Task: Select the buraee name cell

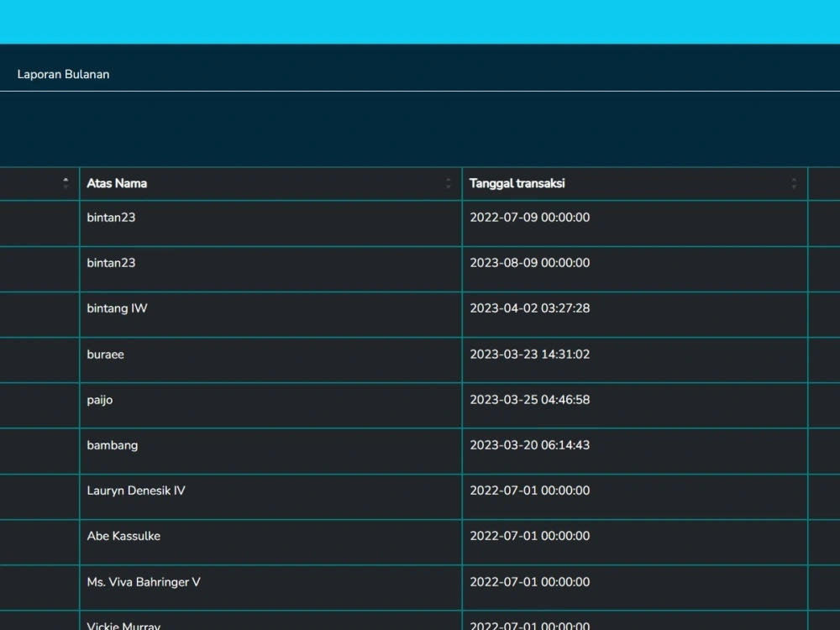Action: click(x=270, y=360)
